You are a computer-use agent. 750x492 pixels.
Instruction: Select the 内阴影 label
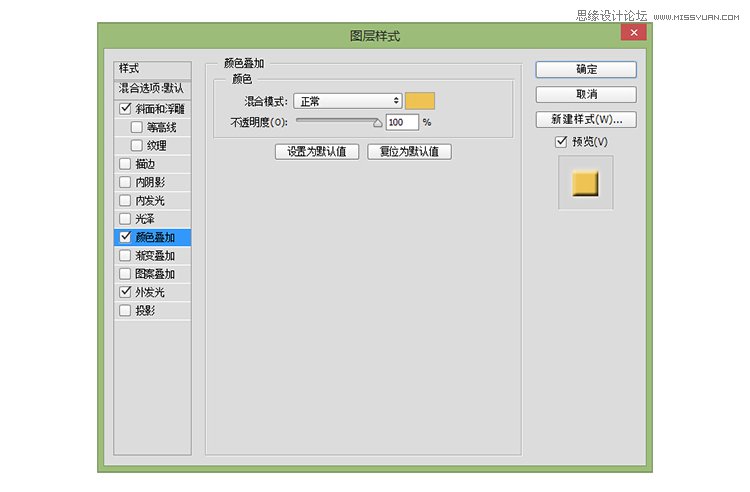click(150, 182)
